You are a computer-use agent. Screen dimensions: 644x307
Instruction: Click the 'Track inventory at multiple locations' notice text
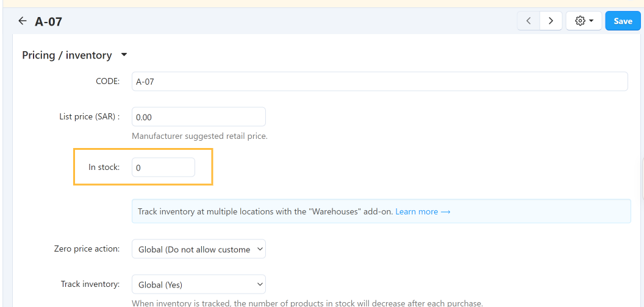pos(265,212)
